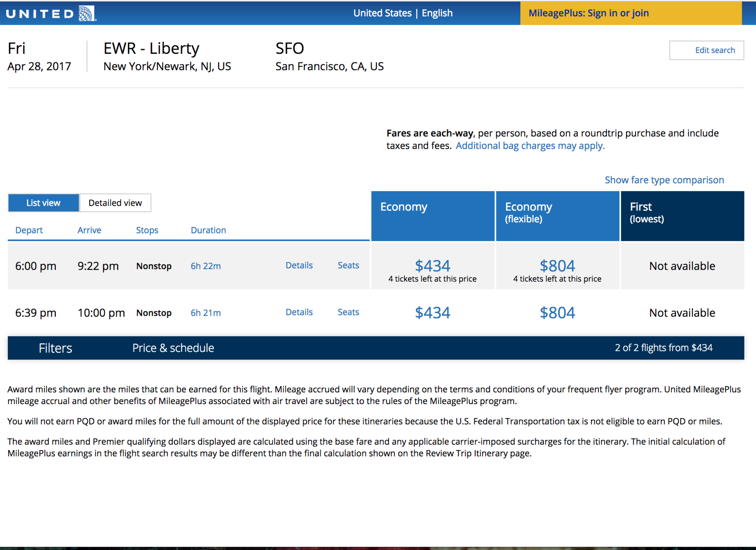Click '4 tickets left' under $434 fare

[433, 279]
